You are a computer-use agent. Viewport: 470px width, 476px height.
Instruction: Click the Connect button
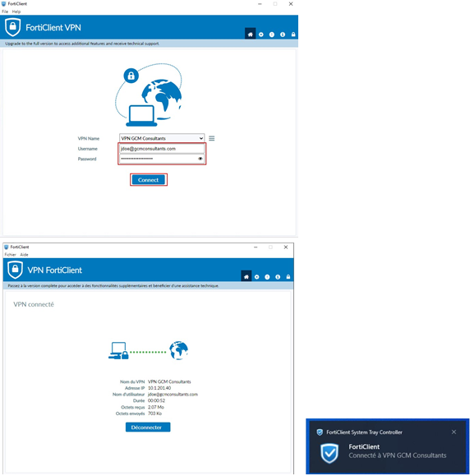click(x=149, y=180)
